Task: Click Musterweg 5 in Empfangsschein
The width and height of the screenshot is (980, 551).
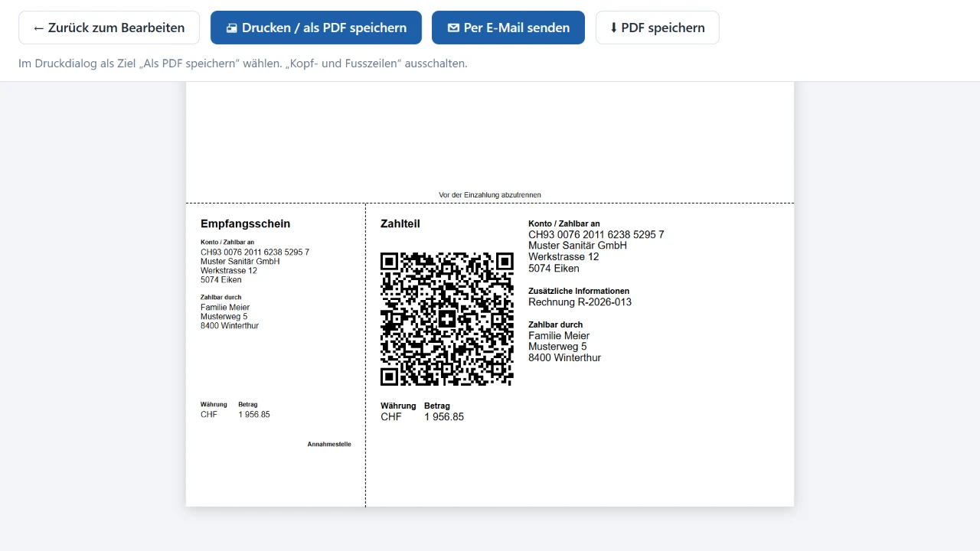Action: pos(224,317)
